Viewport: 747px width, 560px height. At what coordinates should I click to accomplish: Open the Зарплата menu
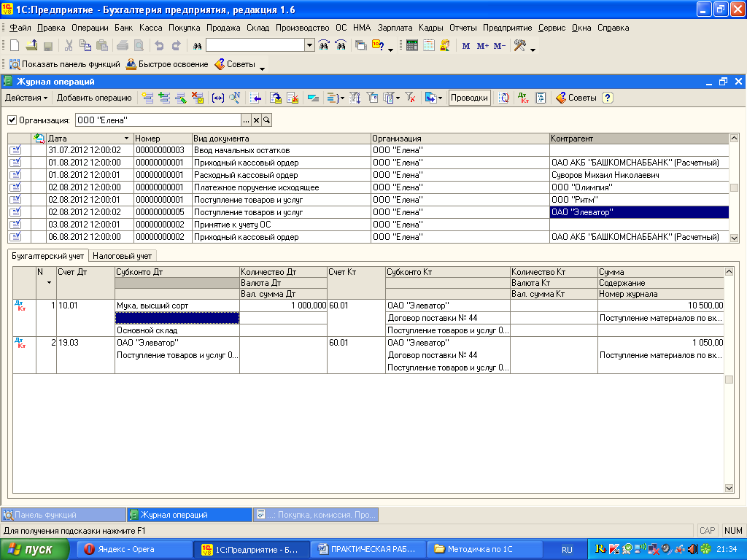click(x=395, y=28)
